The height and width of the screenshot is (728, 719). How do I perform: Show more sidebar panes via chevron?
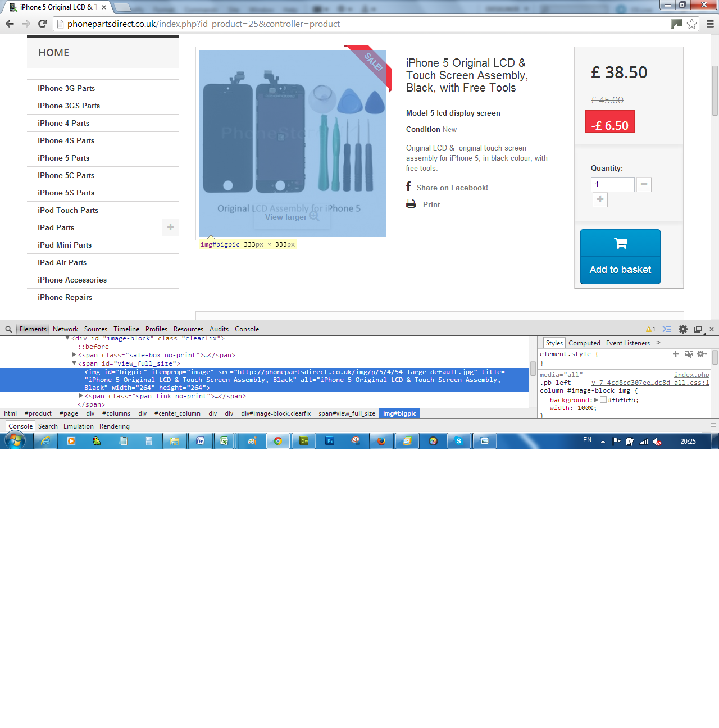pyautogui.click(x=658, y=343)
